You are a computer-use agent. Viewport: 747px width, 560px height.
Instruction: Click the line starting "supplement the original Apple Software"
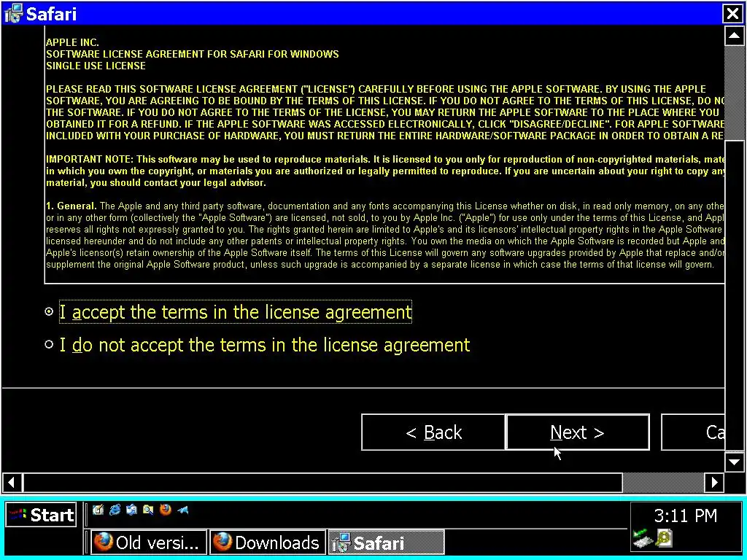pos(379,264)
